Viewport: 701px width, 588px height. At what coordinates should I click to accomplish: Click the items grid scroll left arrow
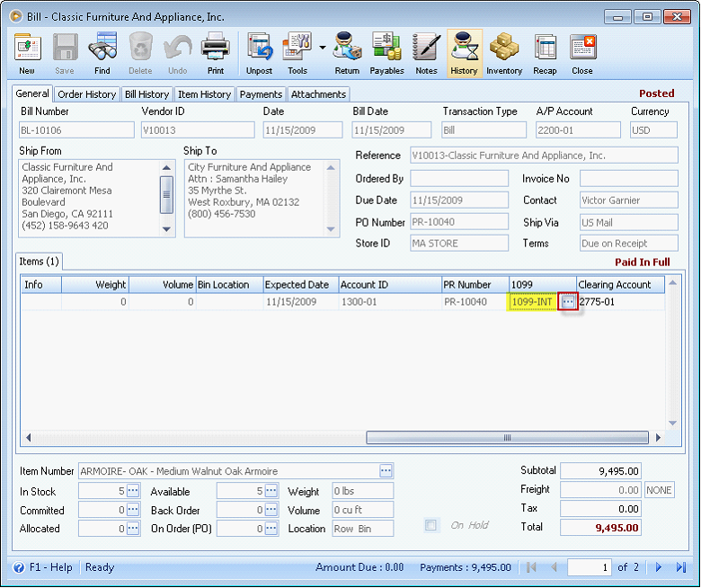[28, 437]
